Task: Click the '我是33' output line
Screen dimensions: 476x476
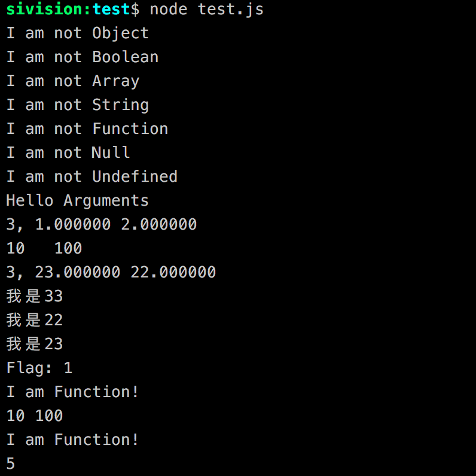Action: click(x=35, y=297)
